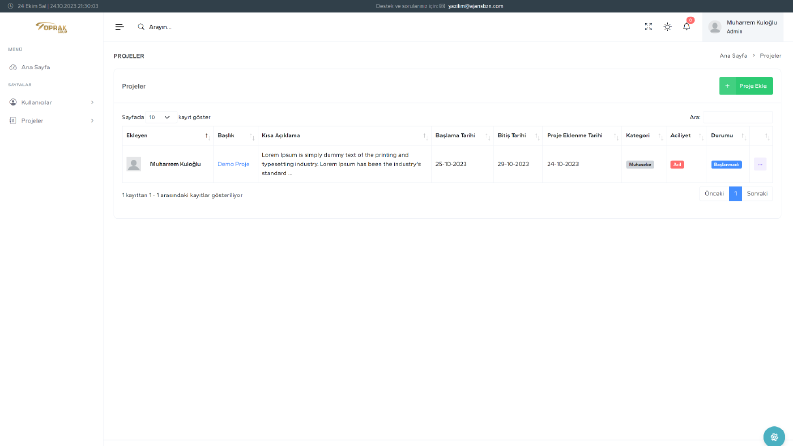Click the Lorem Ipsum description text

341,164
